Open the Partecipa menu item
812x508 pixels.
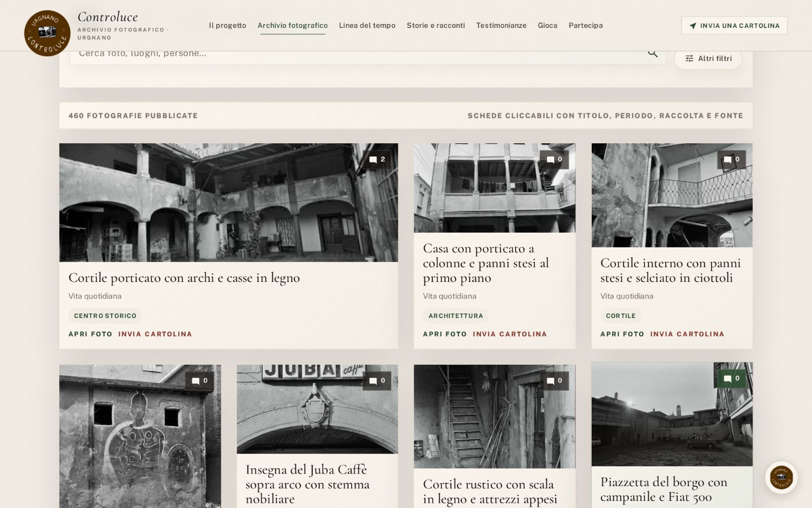click(x=586, y=25)
